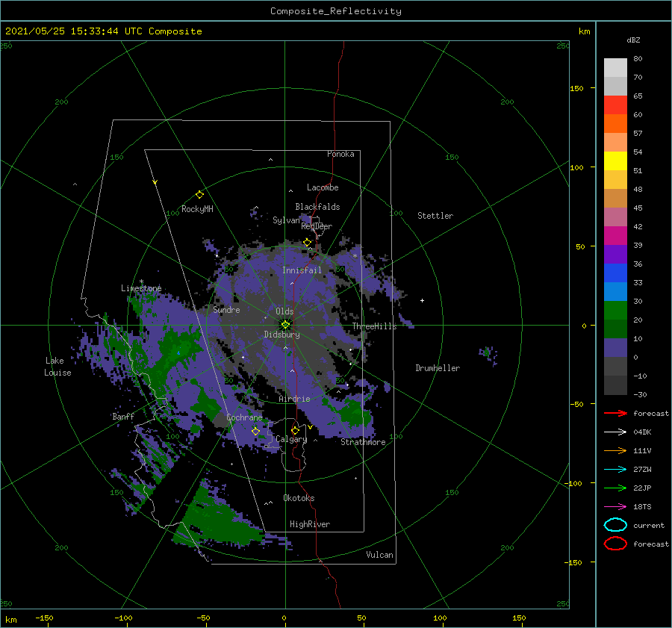
Task: Click the Sundre town label
Action: click(226, 309)
